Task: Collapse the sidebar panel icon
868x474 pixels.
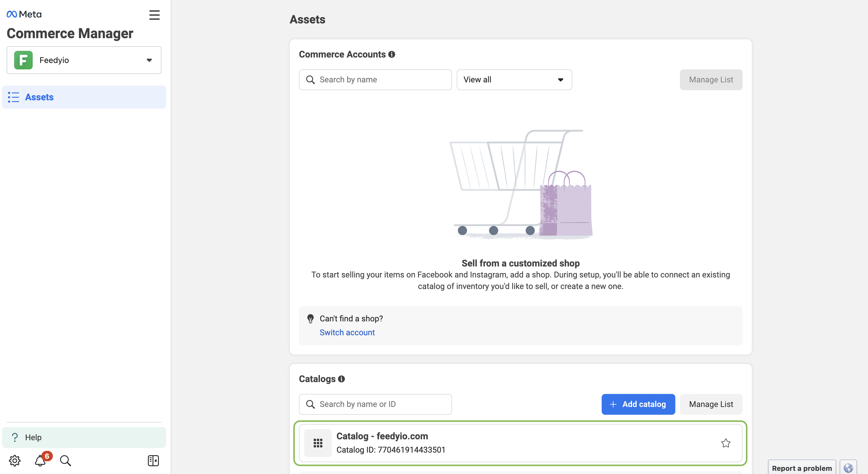Action: 153,460
